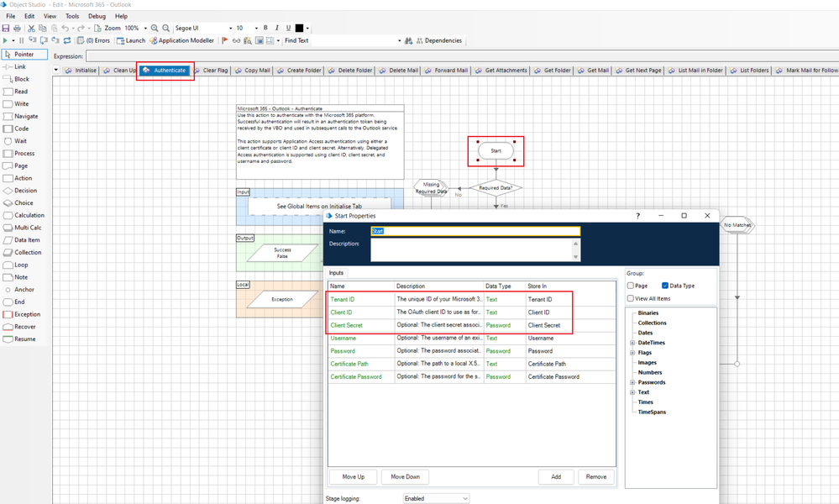839x504 pixels.
Task: Expand the DateTimes tree node
Action: pyautogui.click(x=632, y=343)
